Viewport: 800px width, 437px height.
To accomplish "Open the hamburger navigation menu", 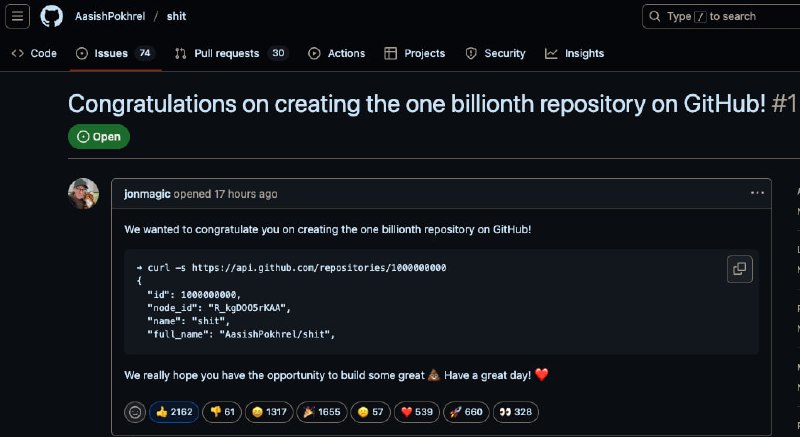I will tap(17, 16).
